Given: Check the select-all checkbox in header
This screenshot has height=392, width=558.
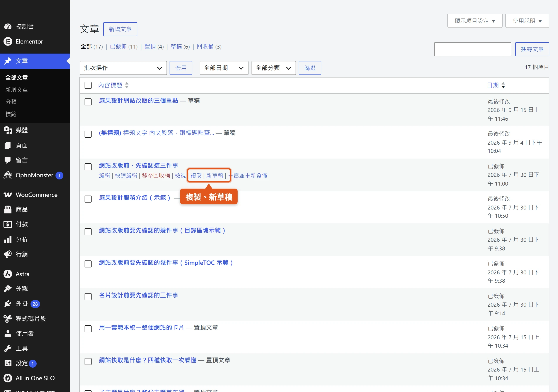Looking at the screenshot, I should pos(88,85).
